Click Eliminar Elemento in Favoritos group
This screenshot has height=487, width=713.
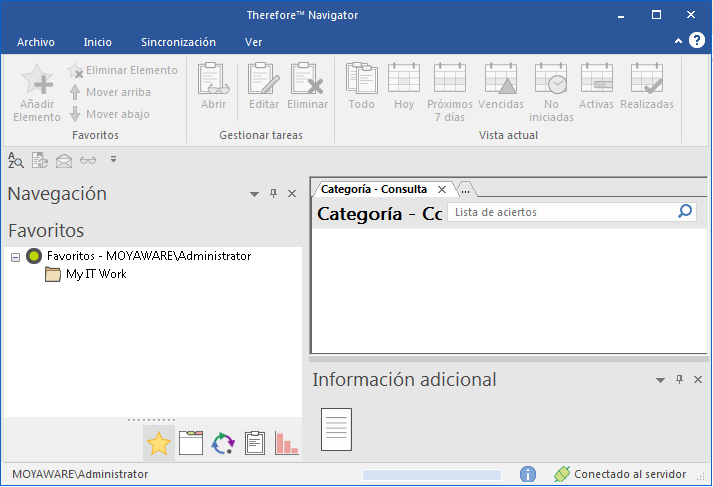coord(122,70)
